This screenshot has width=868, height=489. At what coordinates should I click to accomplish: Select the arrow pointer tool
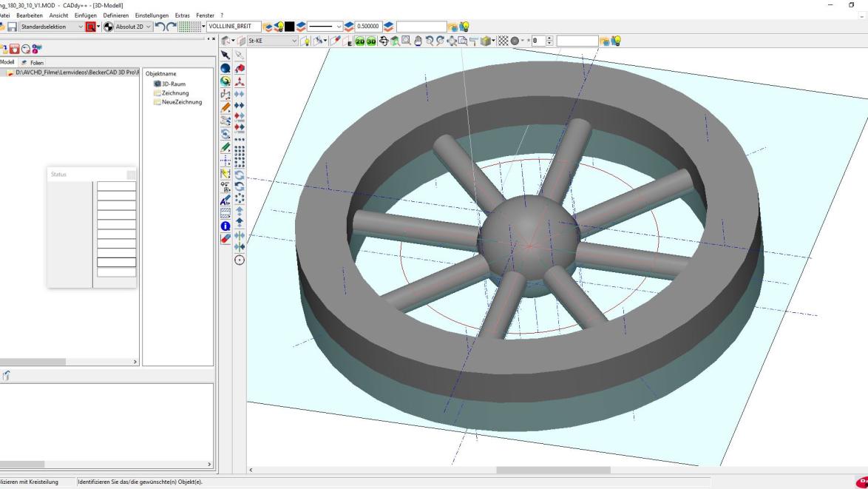click(226, 55)
